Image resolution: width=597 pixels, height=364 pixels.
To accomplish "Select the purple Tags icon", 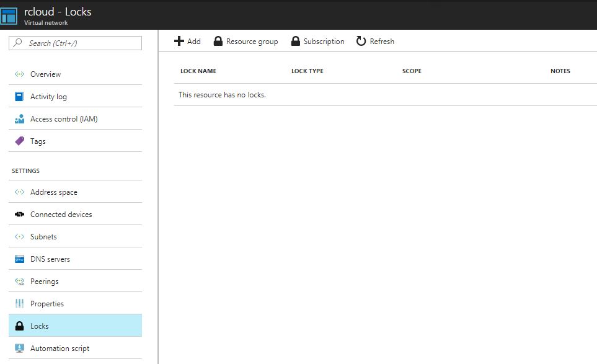I will coord(19,141).
